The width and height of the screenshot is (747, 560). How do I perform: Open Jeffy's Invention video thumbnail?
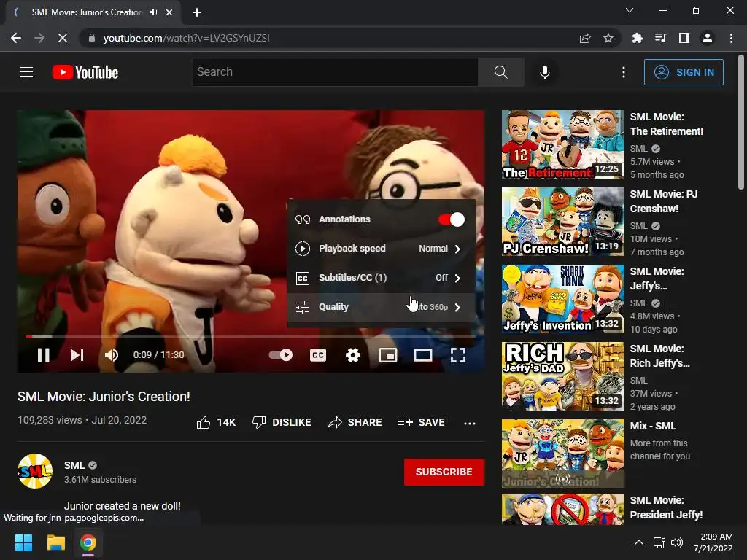[562, 298]
